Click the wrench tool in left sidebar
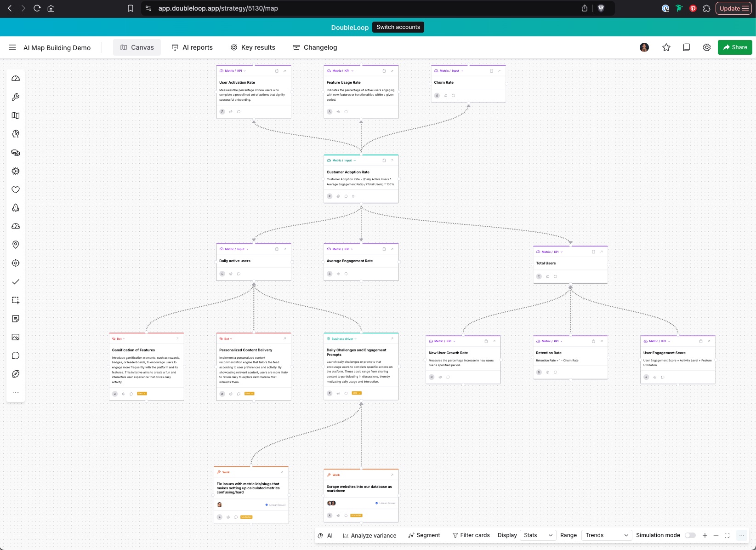 16,97
